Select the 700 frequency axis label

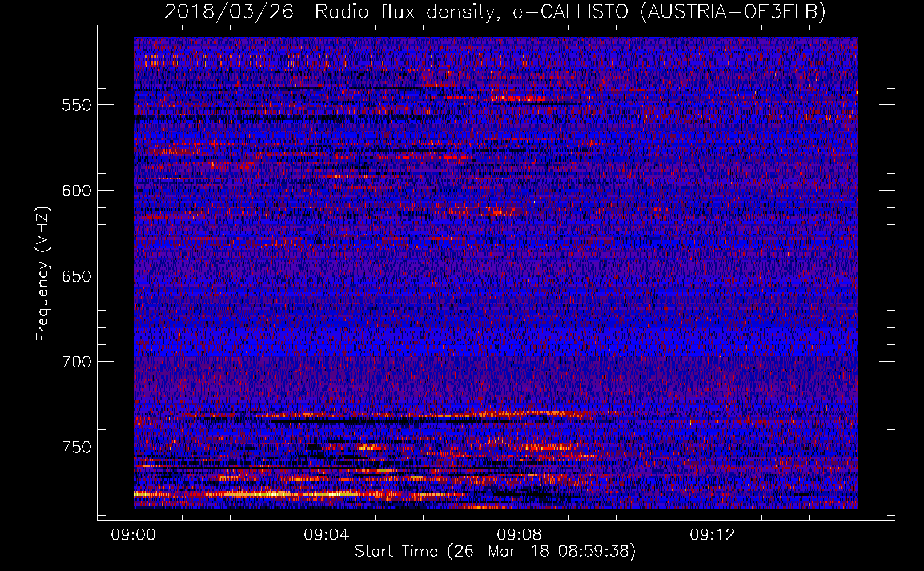(77, 362)
